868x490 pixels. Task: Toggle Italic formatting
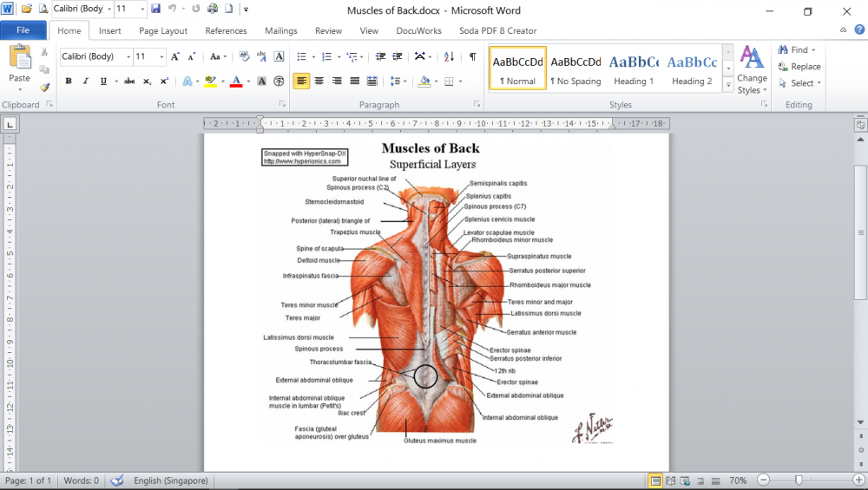[86, 82]
